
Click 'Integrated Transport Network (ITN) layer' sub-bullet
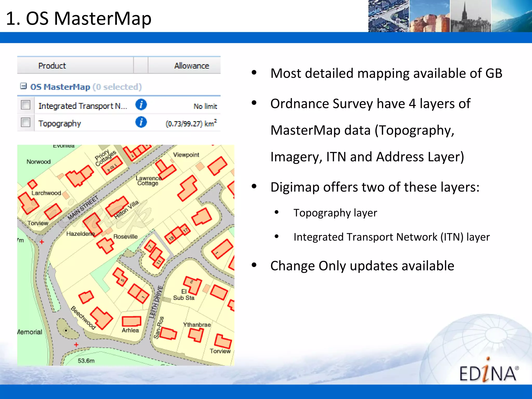point(392,237)
